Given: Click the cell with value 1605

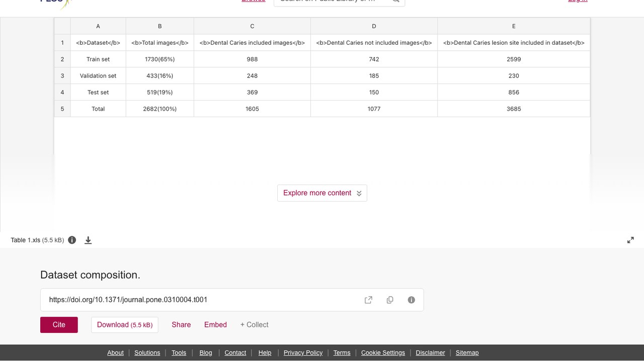Looking at the screenshot, I should pyautogui.click(x=252, y=109).
